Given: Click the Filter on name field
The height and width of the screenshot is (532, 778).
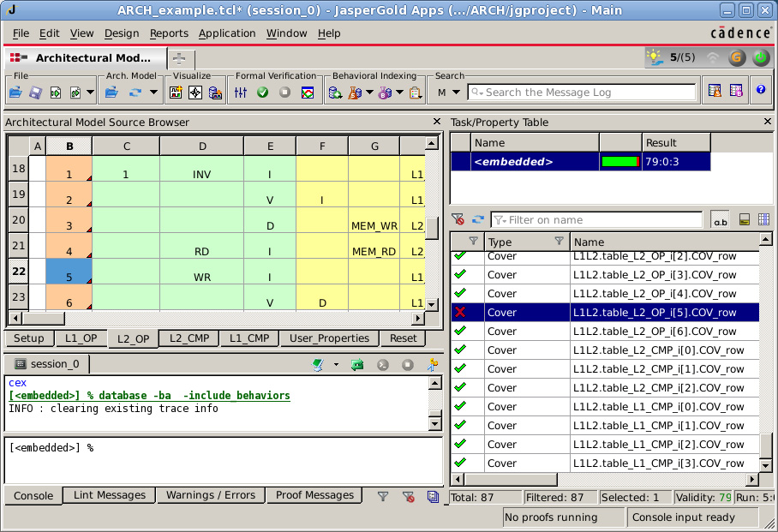Looking at the screenshot, I should [596, 220].
